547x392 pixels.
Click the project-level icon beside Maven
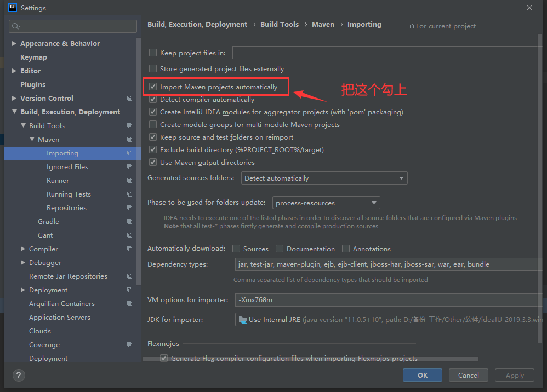click(x=130, y=140)
